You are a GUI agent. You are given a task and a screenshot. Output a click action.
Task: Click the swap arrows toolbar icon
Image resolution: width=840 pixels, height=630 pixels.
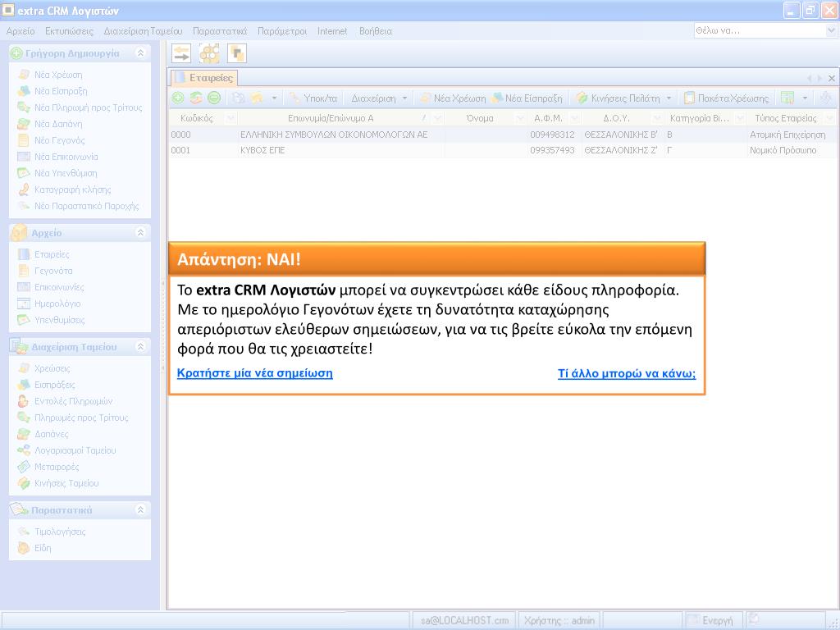coord(181,53)
